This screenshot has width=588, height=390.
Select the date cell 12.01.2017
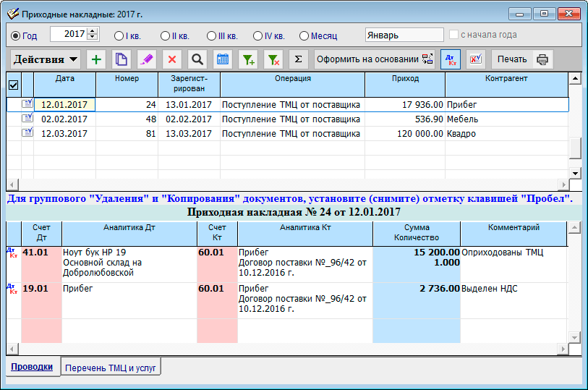tap(64, 105)
